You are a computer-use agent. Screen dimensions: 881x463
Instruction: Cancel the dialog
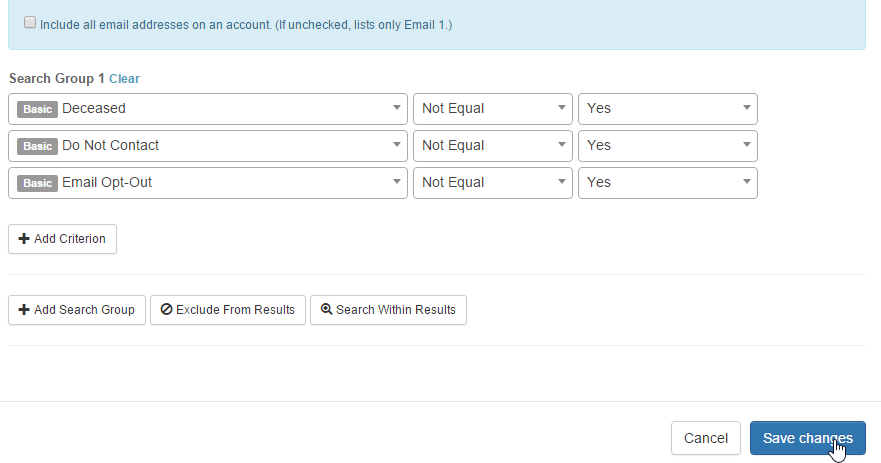pyautogui.click(x=706, y=438)
